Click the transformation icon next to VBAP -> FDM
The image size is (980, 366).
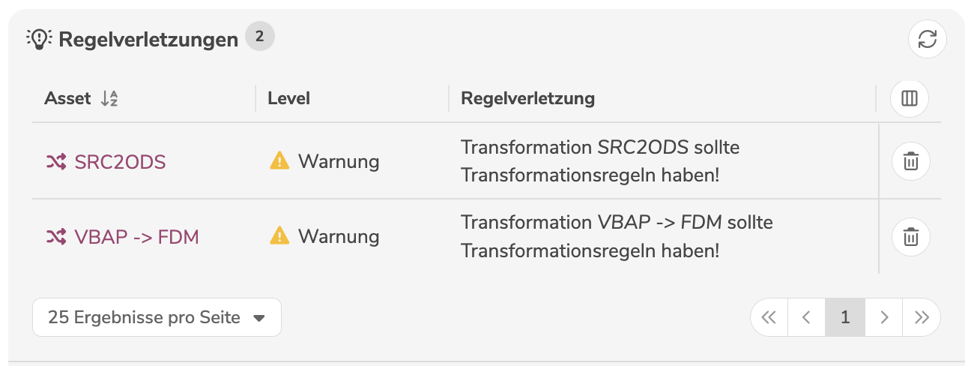[56, 237]
